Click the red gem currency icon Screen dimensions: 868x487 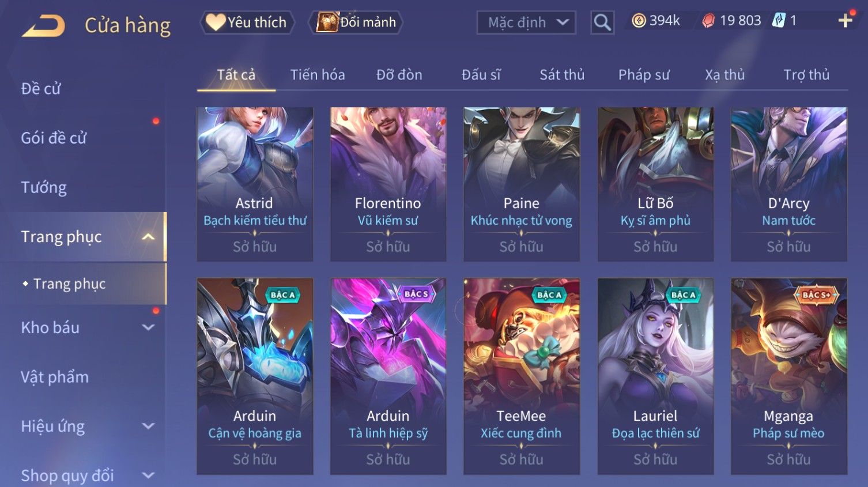tap(708, 21)
